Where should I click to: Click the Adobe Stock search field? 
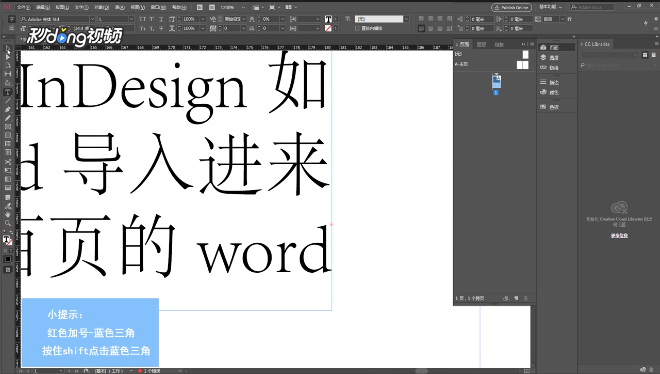click(x=592, y=7)
